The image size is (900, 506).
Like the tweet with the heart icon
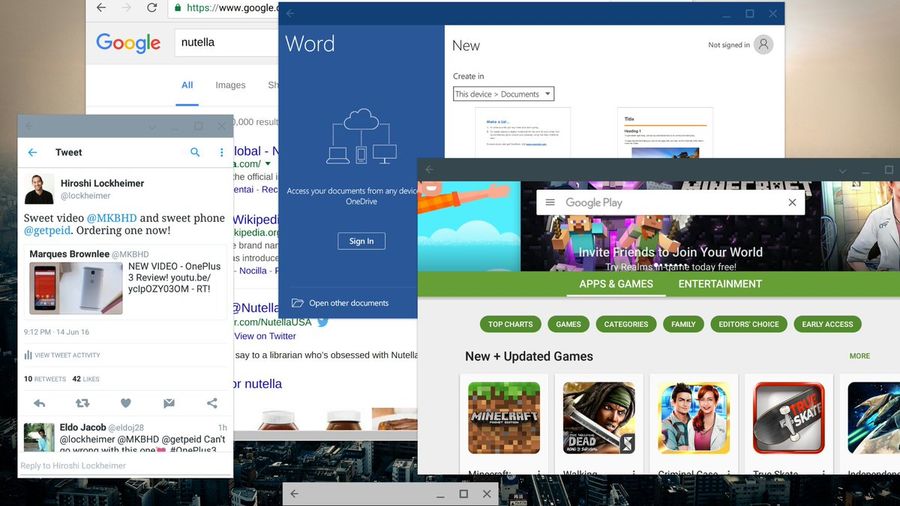click(x=126, y=403)
